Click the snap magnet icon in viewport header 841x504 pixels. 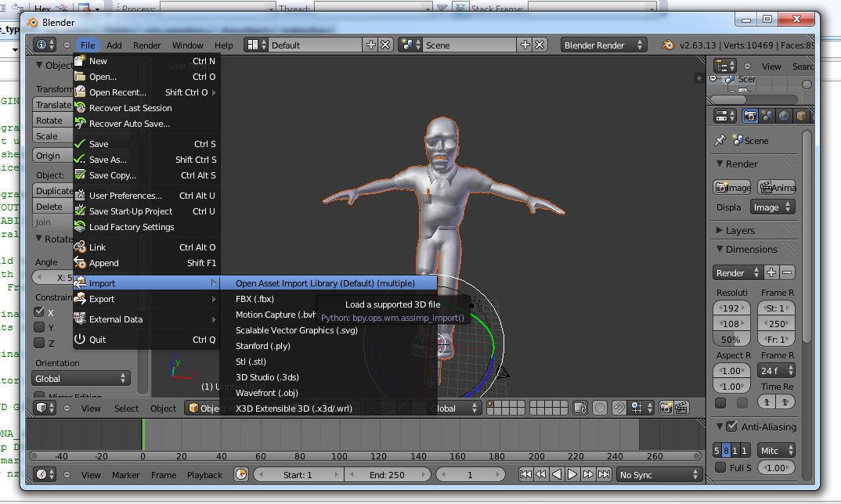(x=619, y=408)
